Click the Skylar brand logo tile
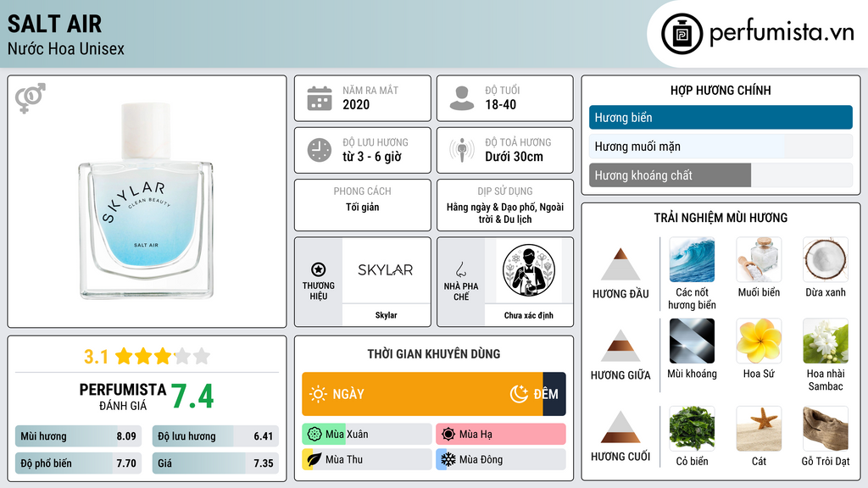The image size is (868, 488). click(386, 270)
